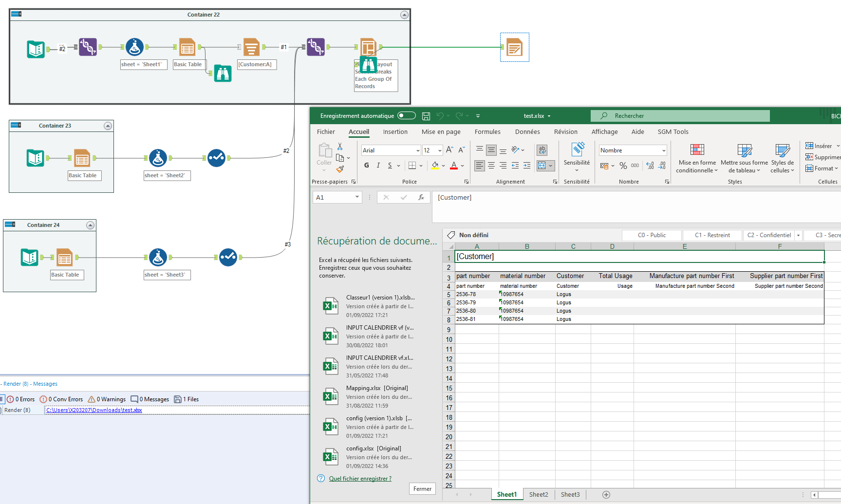Apply bold formatting with the G button
This screenshot has height=504, width=841.
[x=367, y=166]
